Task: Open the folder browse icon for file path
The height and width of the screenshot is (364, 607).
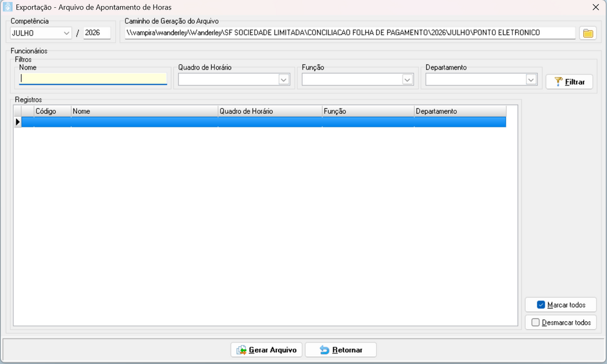Action: coord(587,33)
